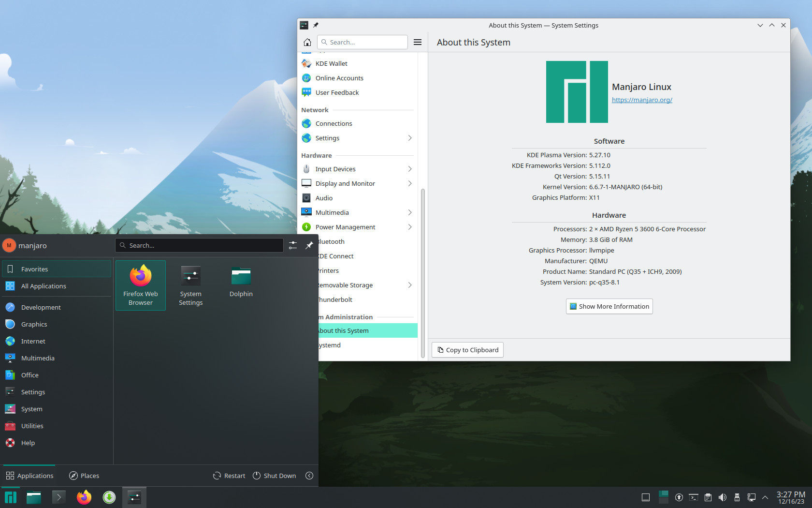Expand the network Settings submenu arrow
Image resolution: width=812 pixels, height=508 pixels.
(x=410, y=138)
